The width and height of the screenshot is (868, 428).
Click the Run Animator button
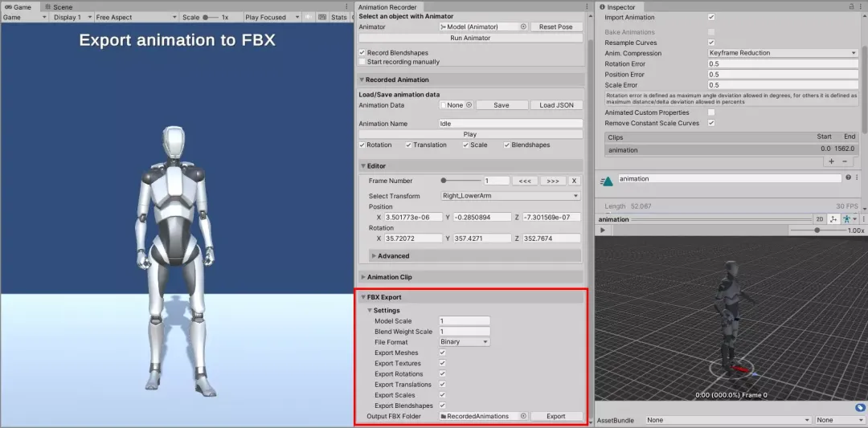(x=470, y=39)
